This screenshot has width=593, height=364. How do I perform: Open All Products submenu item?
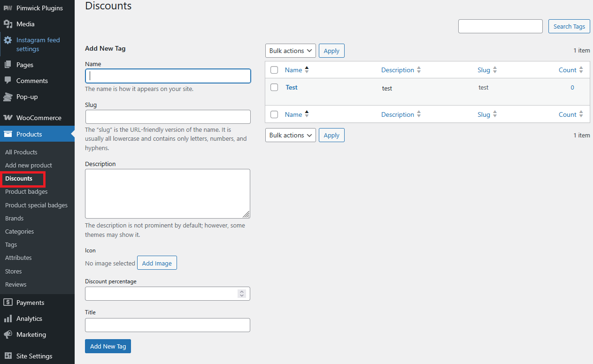tap(21, 152)
